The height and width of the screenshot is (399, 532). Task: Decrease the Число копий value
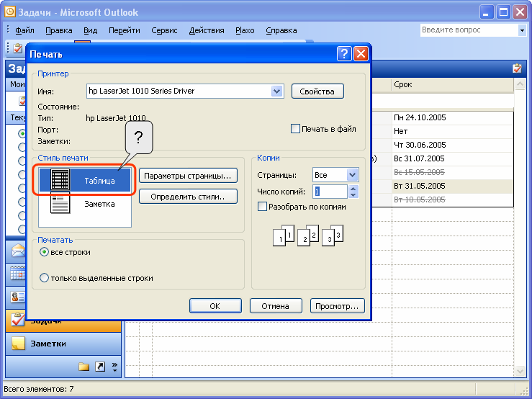click(353, 195)
